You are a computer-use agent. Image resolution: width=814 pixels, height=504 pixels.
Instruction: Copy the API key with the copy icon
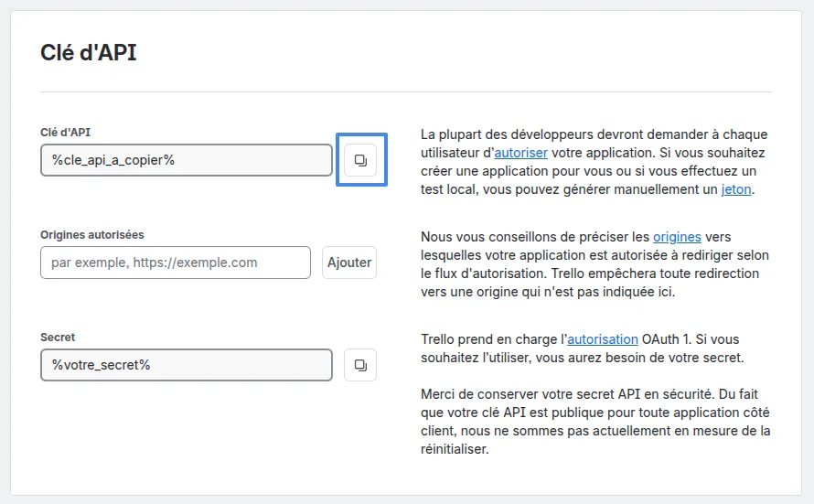tap(360, 160)
